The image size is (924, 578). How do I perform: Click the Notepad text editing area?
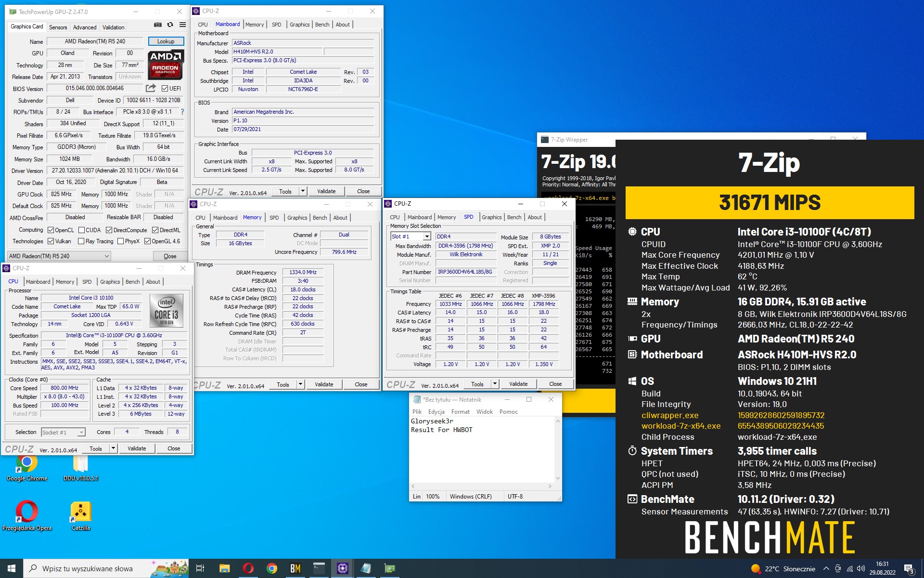[482, 450]
